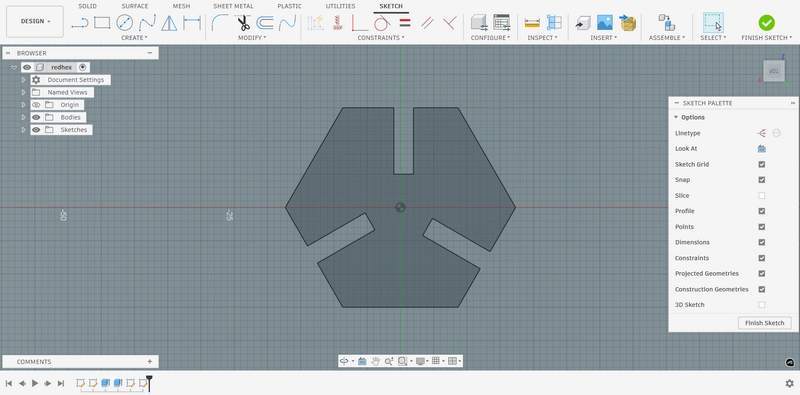
Task: Click the green Finish Sketch checkmark icon
Action: click(766, 22)
